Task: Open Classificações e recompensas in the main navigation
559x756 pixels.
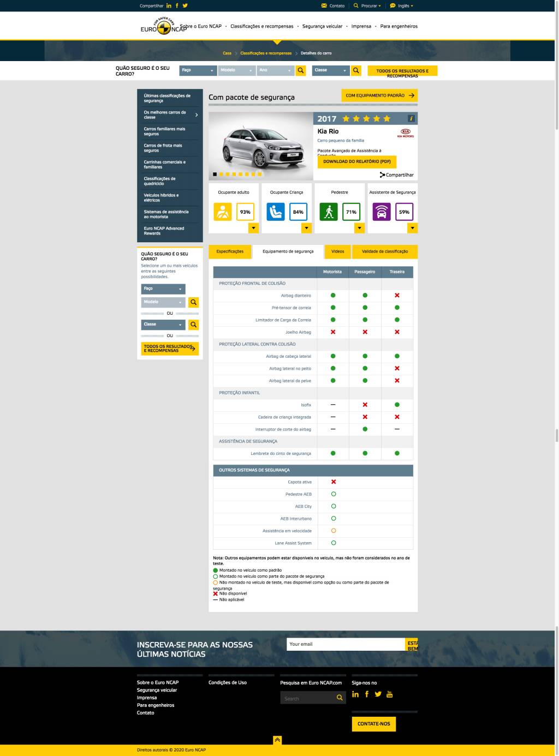Action: (x=262, y=26)
